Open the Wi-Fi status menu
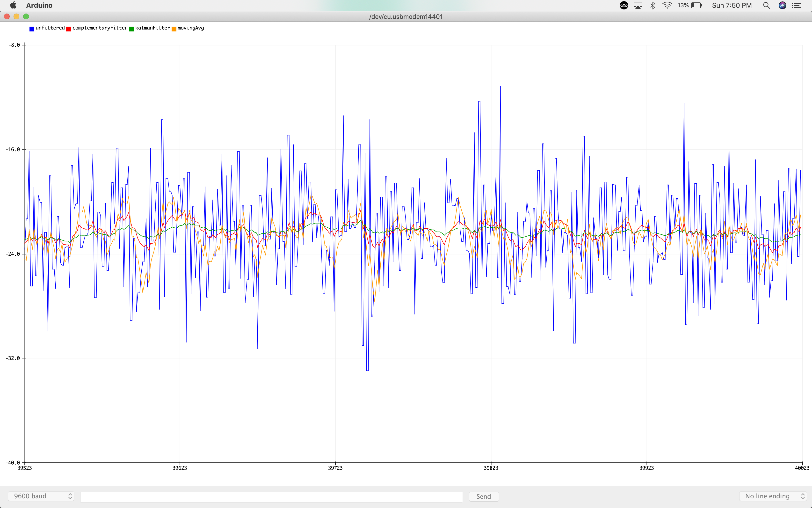 pyautogui.click(x=667, y=5)
